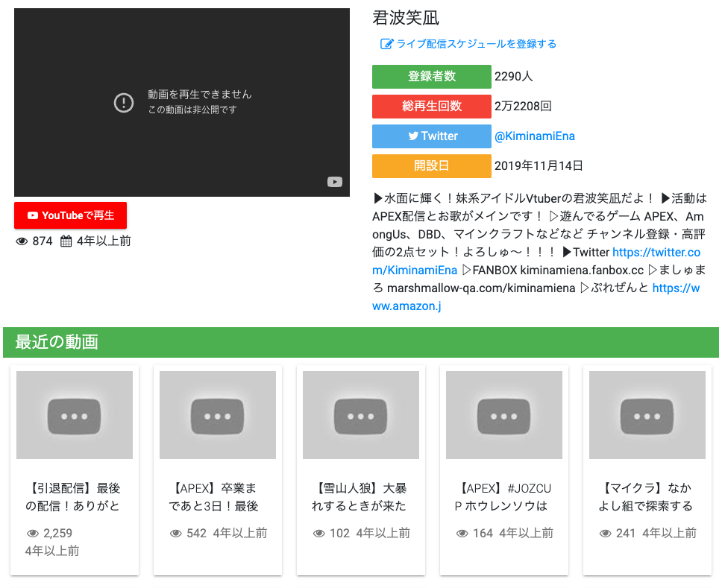Click the Twitter bird icon
722x588 pixels.
[x=412, y=136]
